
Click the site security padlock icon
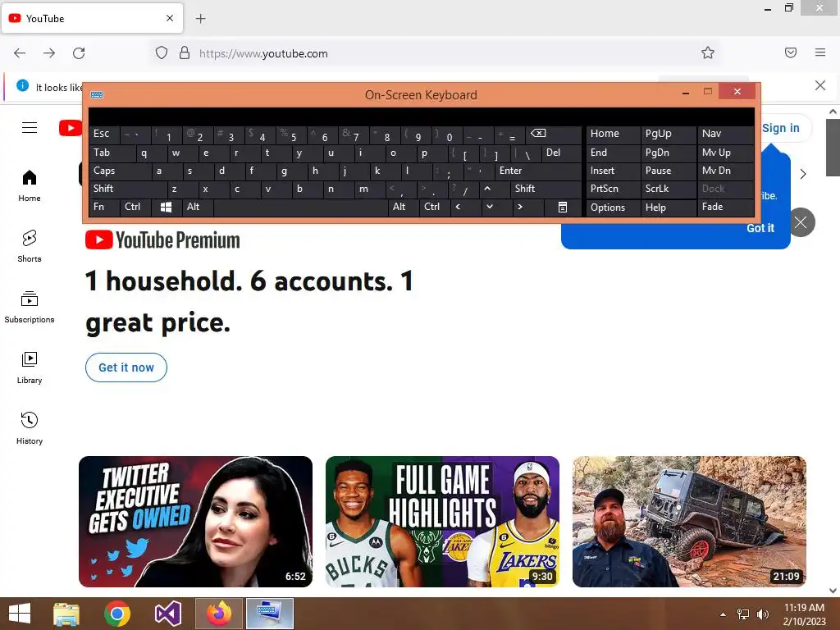[x=185, y=52]
